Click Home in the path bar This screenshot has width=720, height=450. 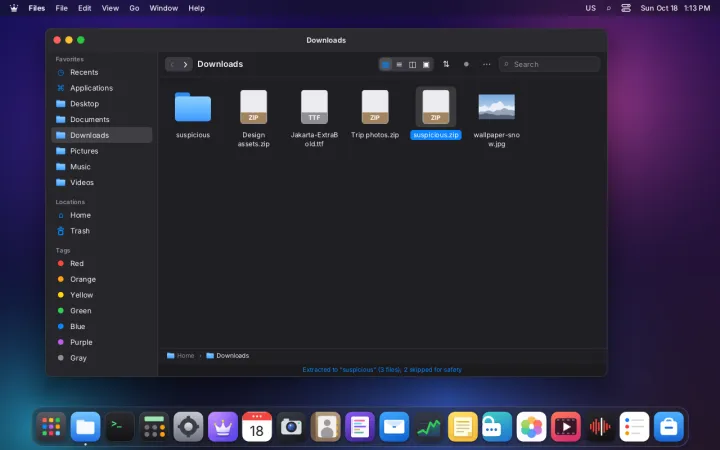click(x=180, y=356)
